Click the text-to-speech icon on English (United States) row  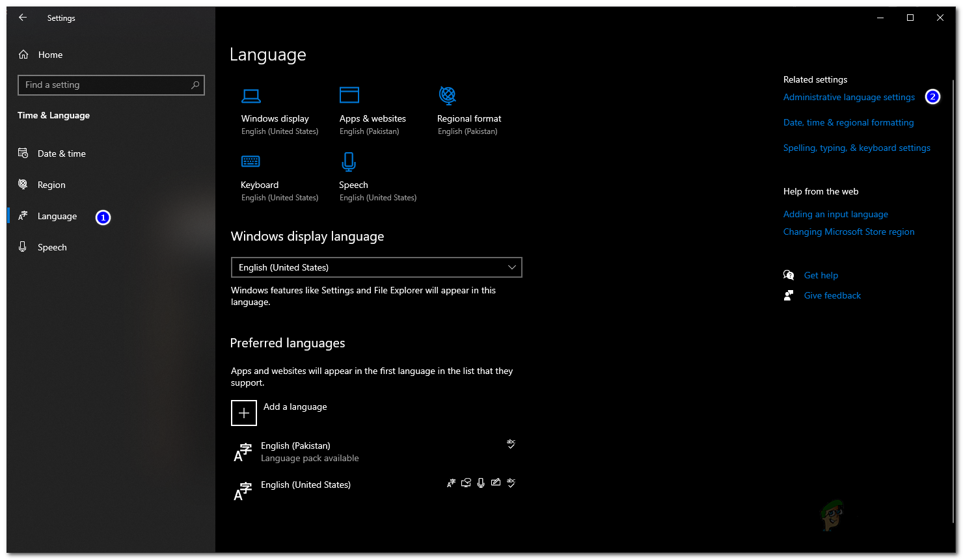pyautogui.click(x=466, y=483)
